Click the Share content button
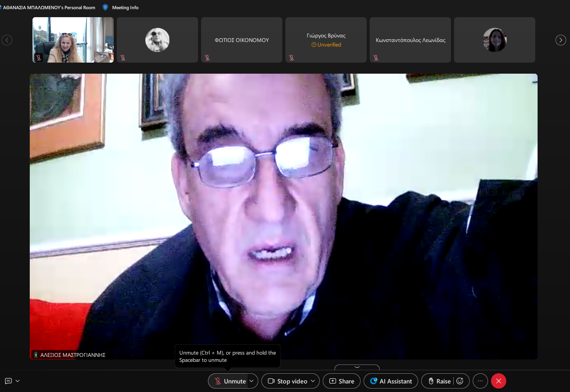Screen dimensions: 570x392 point(341,381)
